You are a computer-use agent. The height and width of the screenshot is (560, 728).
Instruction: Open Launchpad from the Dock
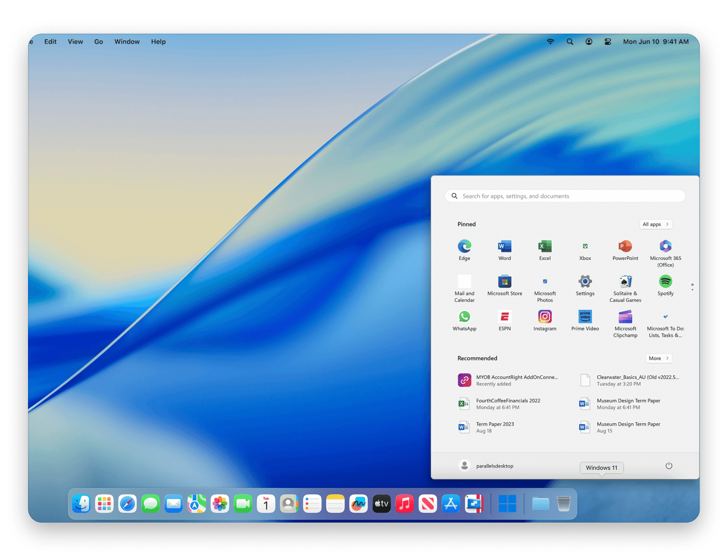(x=104, y=504)
